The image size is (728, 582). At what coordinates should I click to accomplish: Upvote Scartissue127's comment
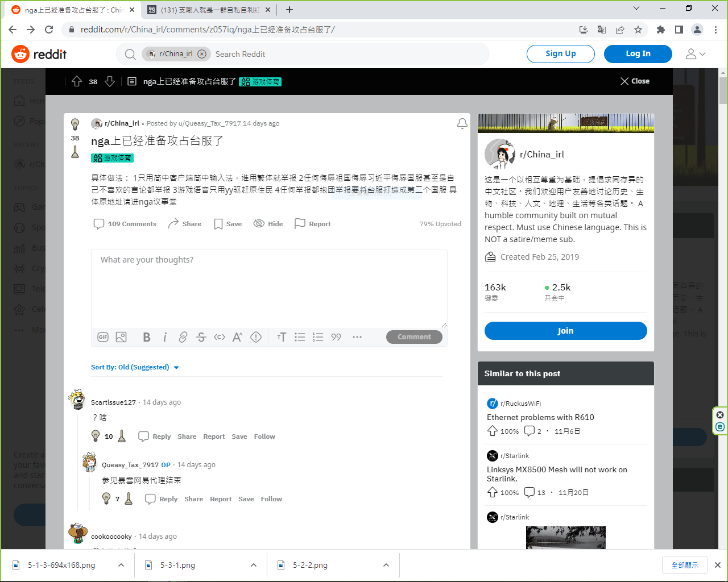coord(96,436)
